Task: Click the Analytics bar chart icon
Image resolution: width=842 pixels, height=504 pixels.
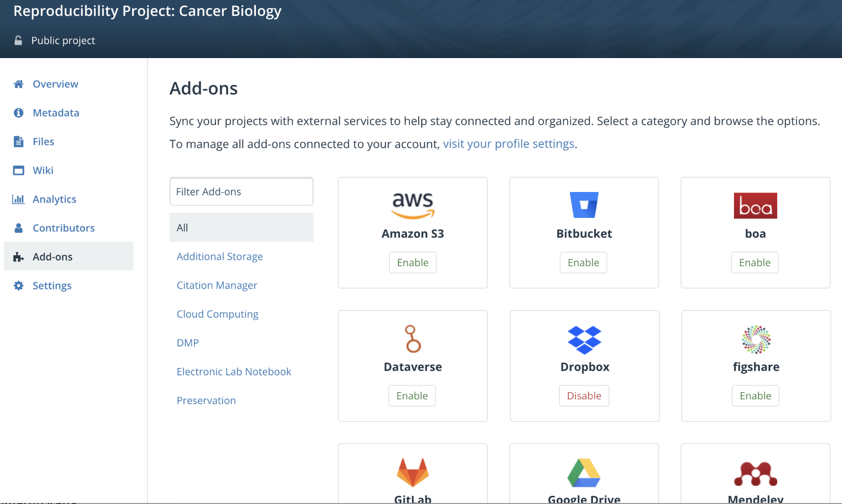Action: pos(19,199)
